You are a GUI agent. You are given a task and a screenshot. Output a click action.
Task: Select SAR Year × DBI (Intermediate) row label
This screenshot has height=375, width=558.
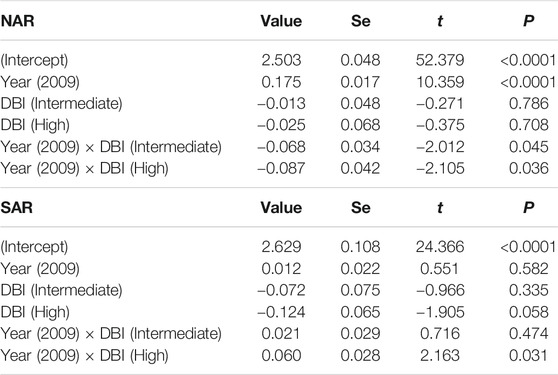(x=111, y=334)
